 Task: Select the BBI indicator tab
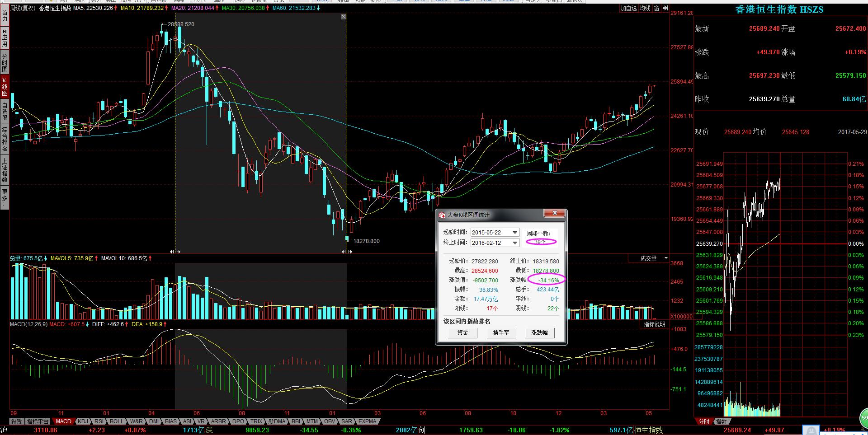296,421
